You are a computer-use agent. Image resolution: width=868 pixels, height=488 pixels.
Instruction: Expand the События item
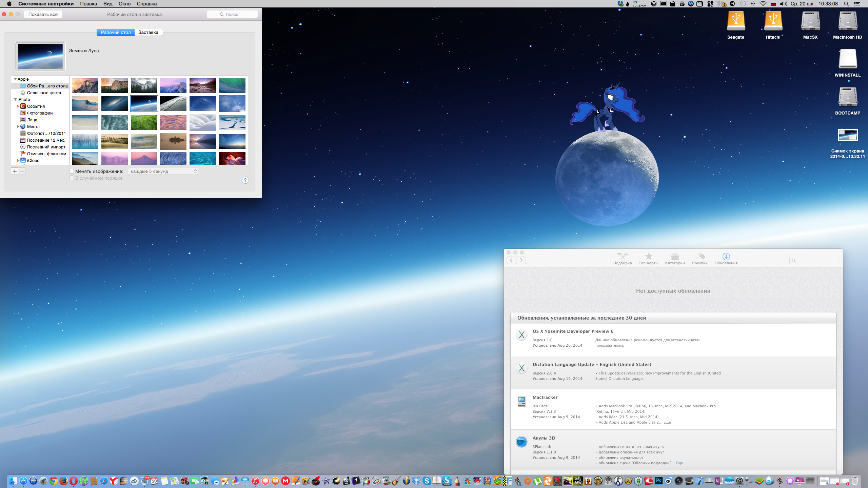click(18, 106)
